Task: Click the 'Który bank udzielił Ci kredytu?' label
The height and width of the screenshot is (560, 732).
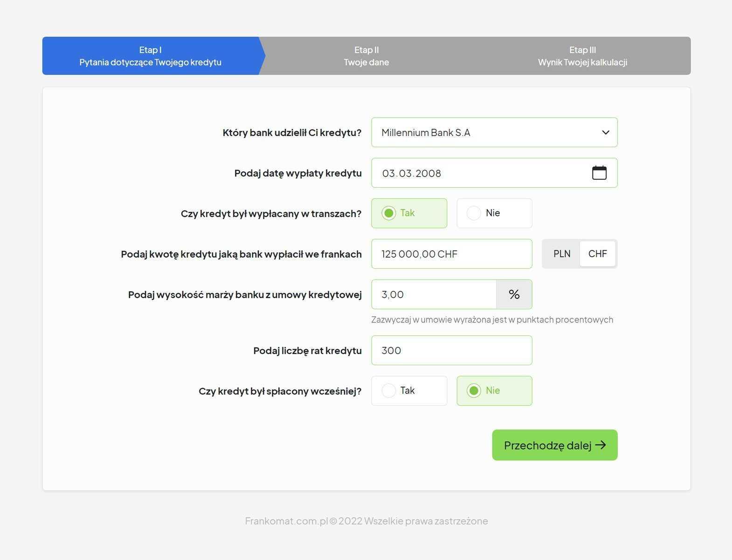Action: point(292,133)
